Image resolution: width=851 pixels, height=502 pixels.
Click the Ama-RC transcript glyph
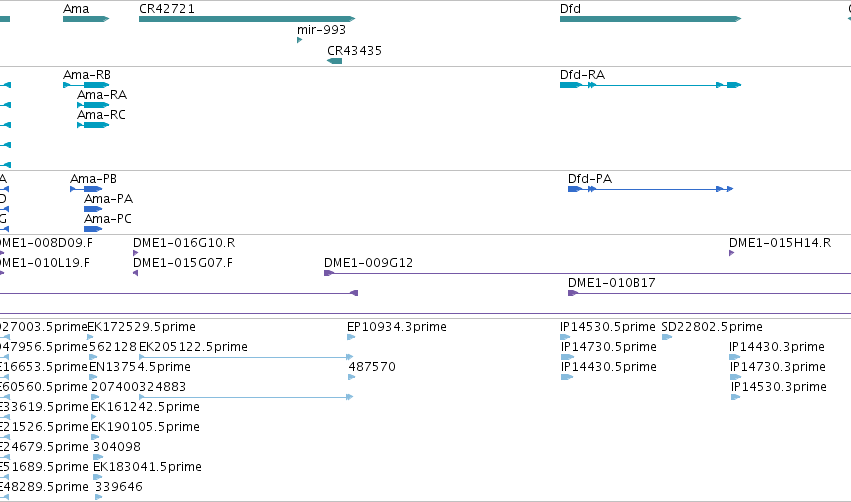[x=93, y=125]
